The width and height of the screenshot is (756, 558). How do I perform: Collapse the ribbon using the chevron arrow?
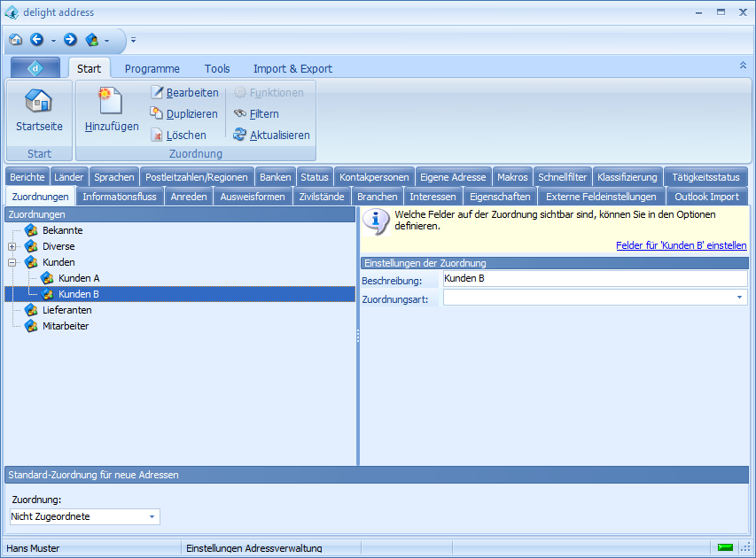(743, 66)
